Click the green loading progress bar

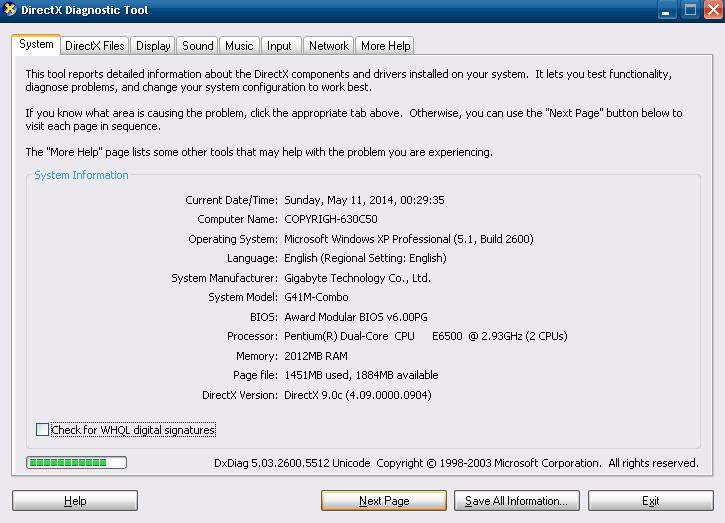point(76,462)
